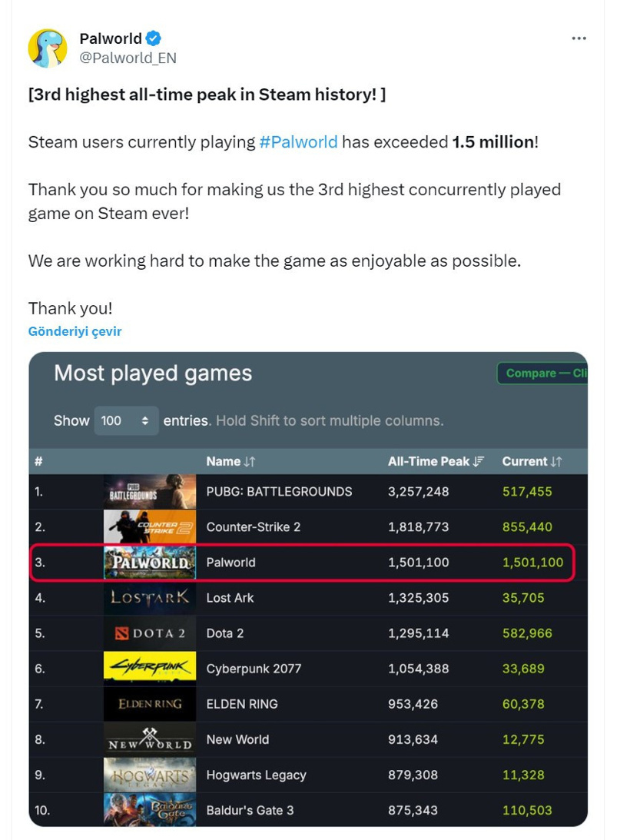Click the Hogwarts Legacy game icon
This screenshot has width=630, height=840.
(x=148, y=775)
